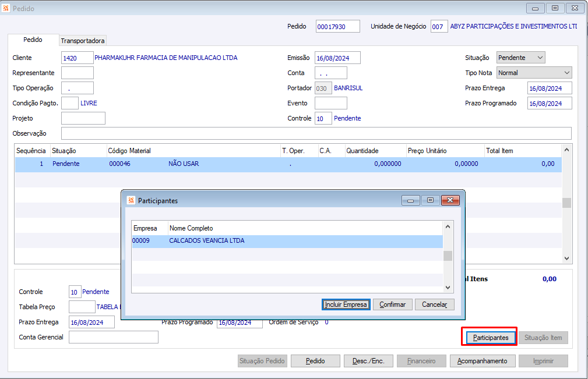Click the Evento input field
The width and height of the screenshot is (588, 379).
tap(331, 103)
